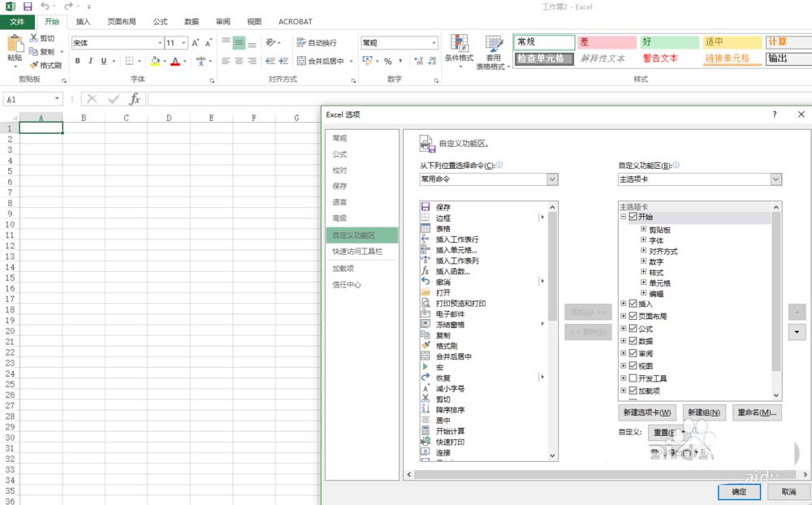Toggle italic formatting I
Image resolution: width=812 pixels, height=505 pixels.
(91, 61)
